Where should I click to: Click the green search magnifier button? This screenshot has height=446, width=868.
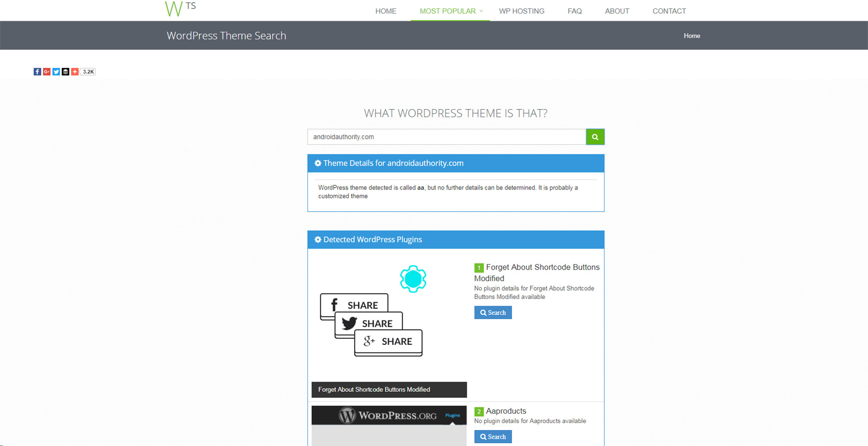coord(595,137)
